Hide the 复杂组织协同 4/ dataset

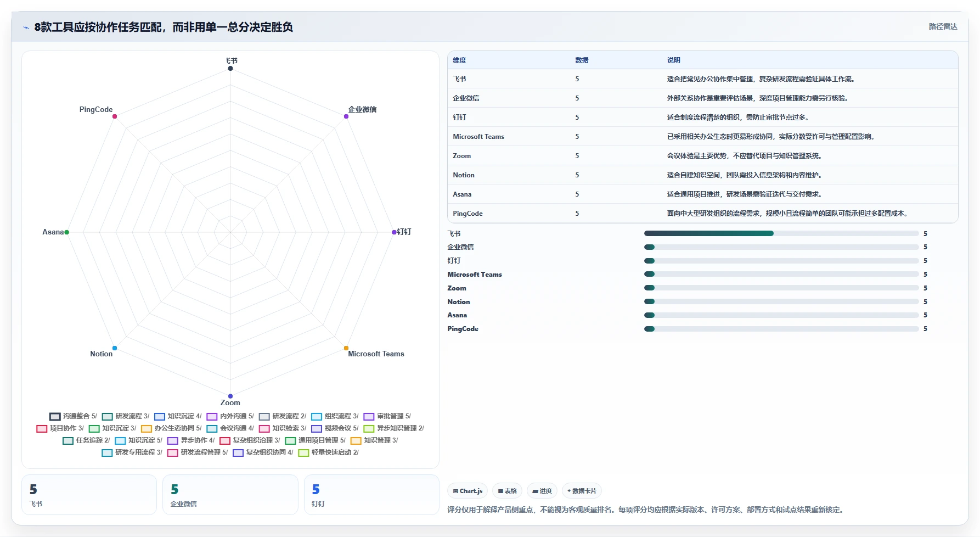(263, 452)
